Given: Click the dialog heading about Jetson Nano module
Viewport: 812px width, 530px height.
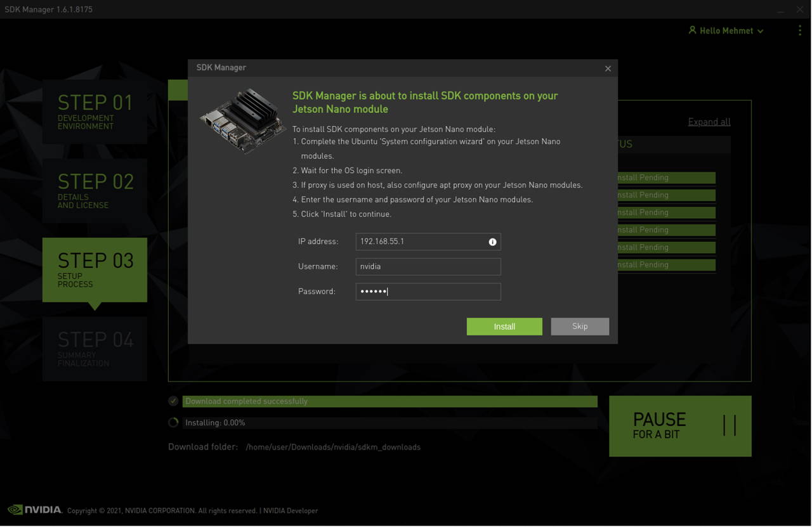Looking at the screenshot, I should coord(425,102).
